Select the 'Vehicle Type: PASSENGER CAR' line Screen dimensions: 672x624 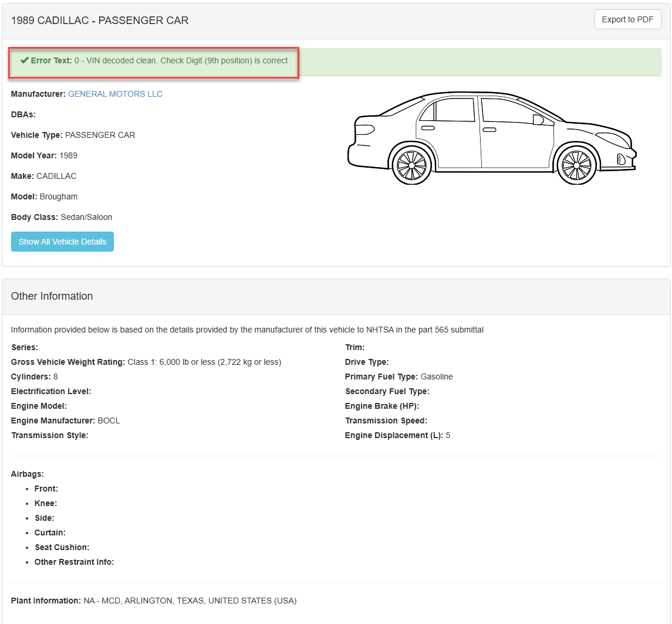point(73,135)
